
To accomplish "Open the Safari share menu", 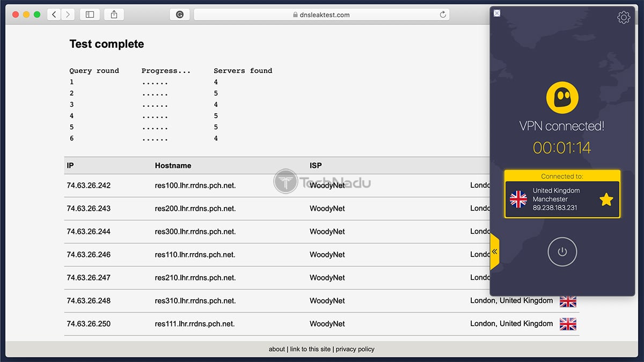I will [114, 14].
